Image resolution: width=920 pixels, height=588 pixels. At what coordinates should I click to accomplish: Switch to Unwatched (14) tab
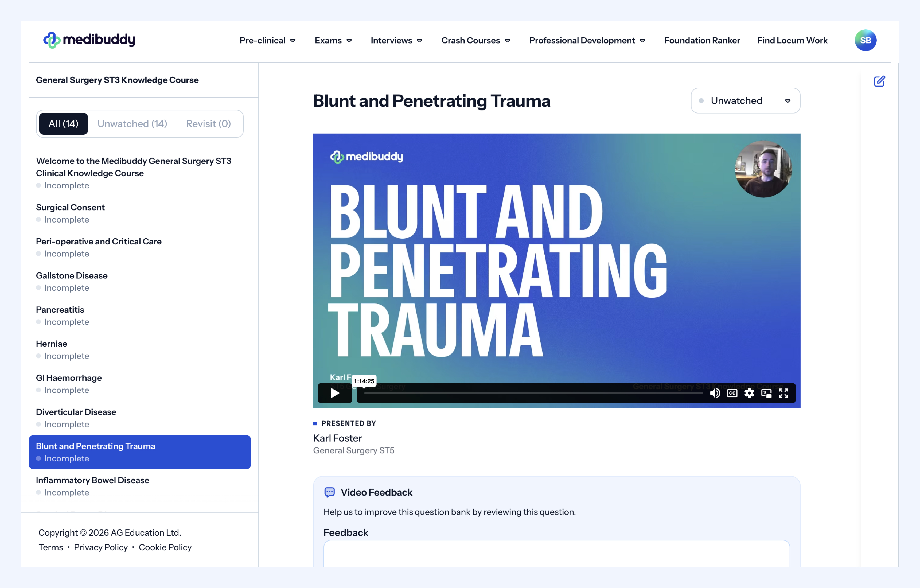click(132, 124)
